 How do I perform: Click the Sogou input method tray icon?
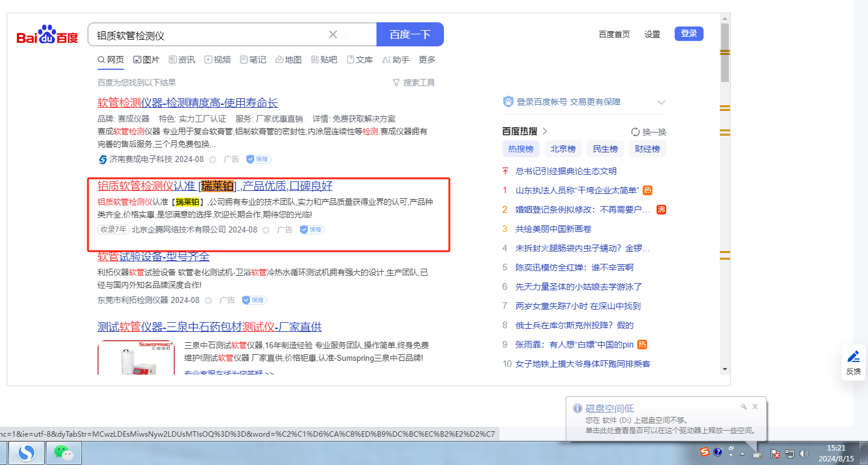coord(704,452)
